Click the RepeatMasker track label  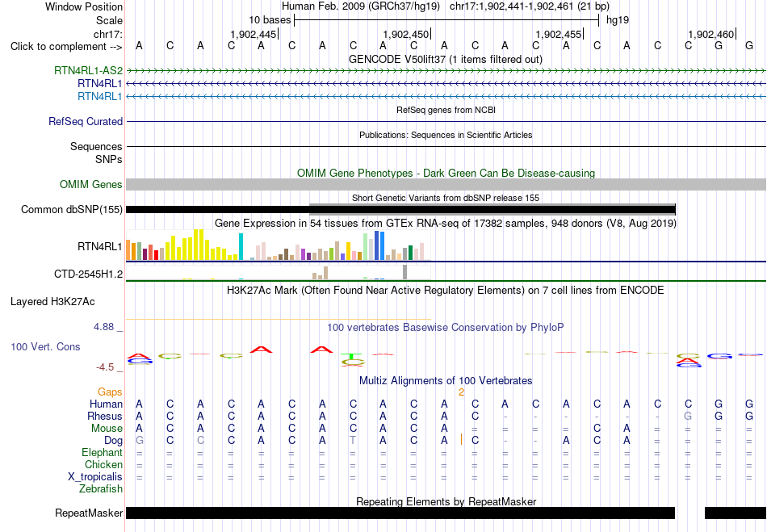point(89,513)
